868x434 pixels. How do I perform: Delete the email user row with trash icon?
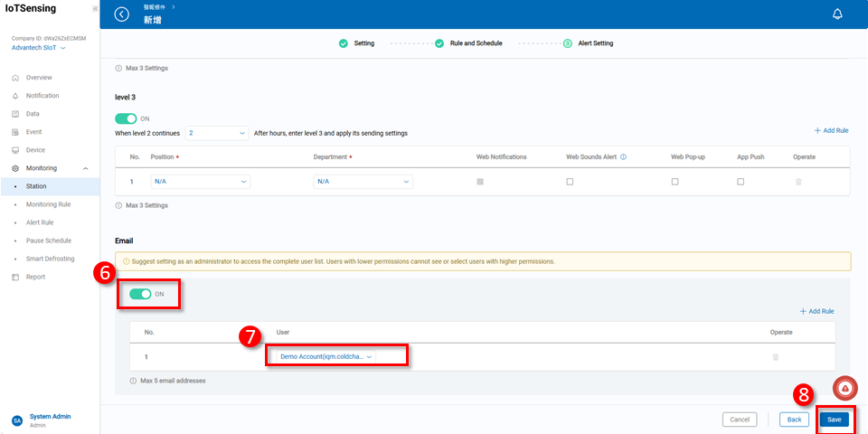775,357
